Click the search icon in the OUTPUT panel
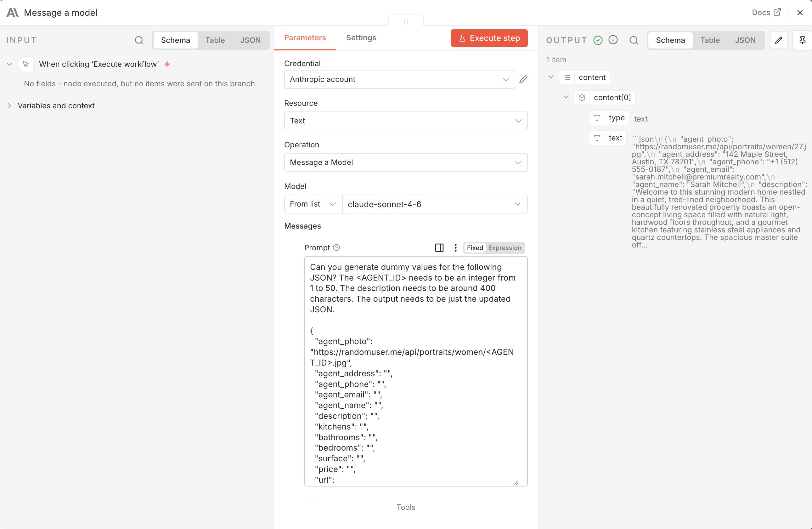 click(634, 40)
